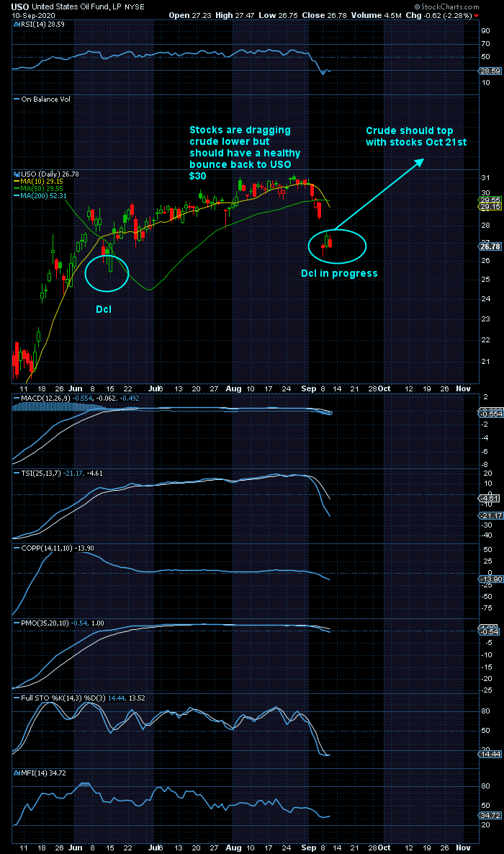Click the On Balance Vol label
This screenshot has width=504, height=854.
pos(42,99)
